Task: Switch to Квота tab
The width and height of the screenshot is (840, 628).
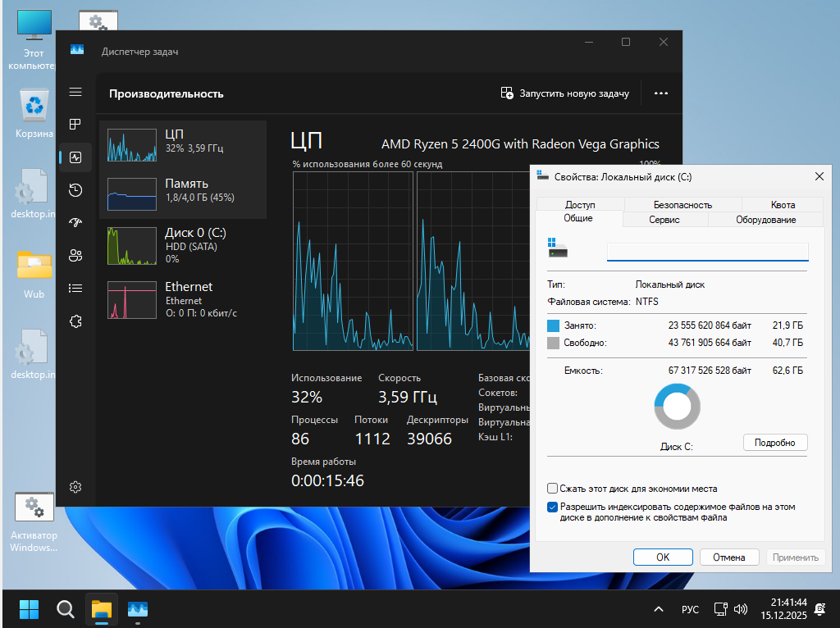Action: [783, 204]
